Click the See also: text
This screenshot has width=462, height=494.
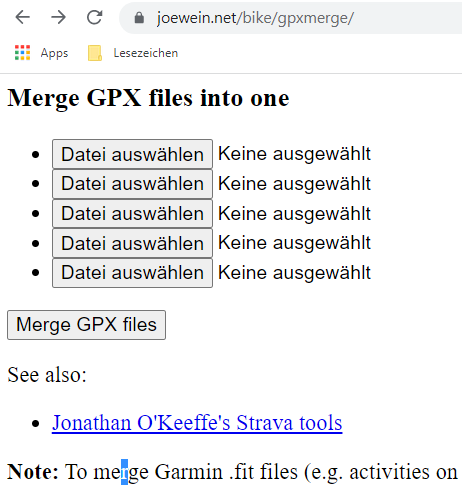click(x=47, y=375)
